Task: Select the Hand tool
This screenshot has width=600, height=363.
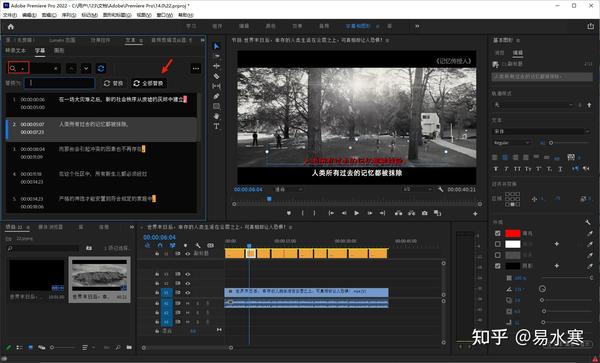Action: pos(217,116)
